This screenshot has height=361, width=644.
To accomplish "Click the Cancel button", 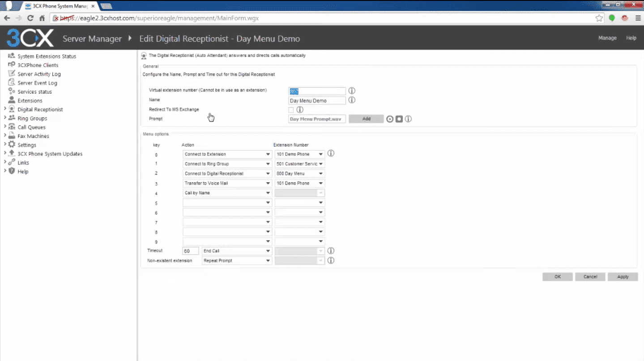I will [x=590, y=277].
